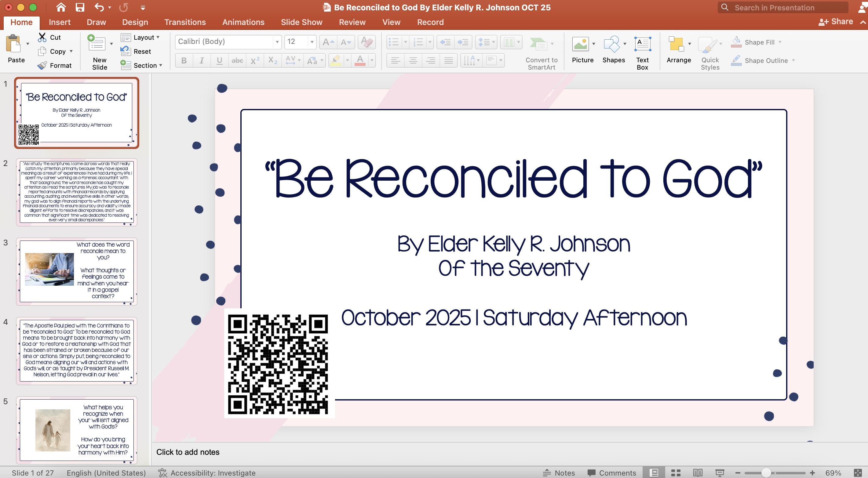
Task: Open the font size dropdown
Action: click(x=312, y=42)
